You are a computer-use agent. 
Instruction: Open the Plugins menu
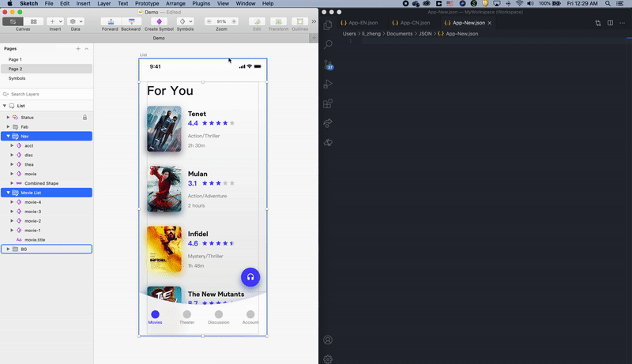pyautogui.click(x=201, y=4)
